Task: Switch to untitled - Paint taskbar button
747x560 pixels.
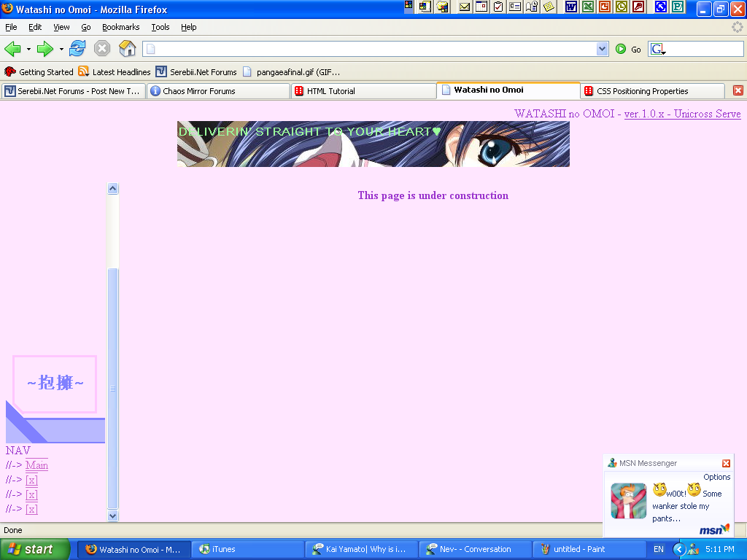Action: coord(589,549)
